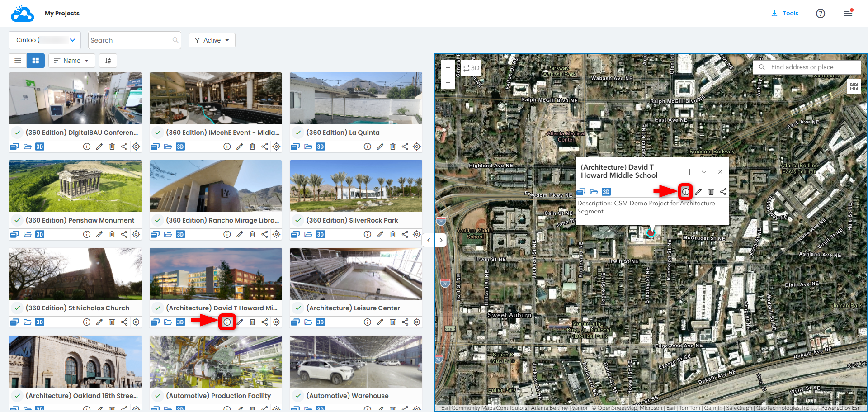The height and width of the screenshot is (412, 868).
Task: Zoom in on the map
Action: tap(448, 68)
